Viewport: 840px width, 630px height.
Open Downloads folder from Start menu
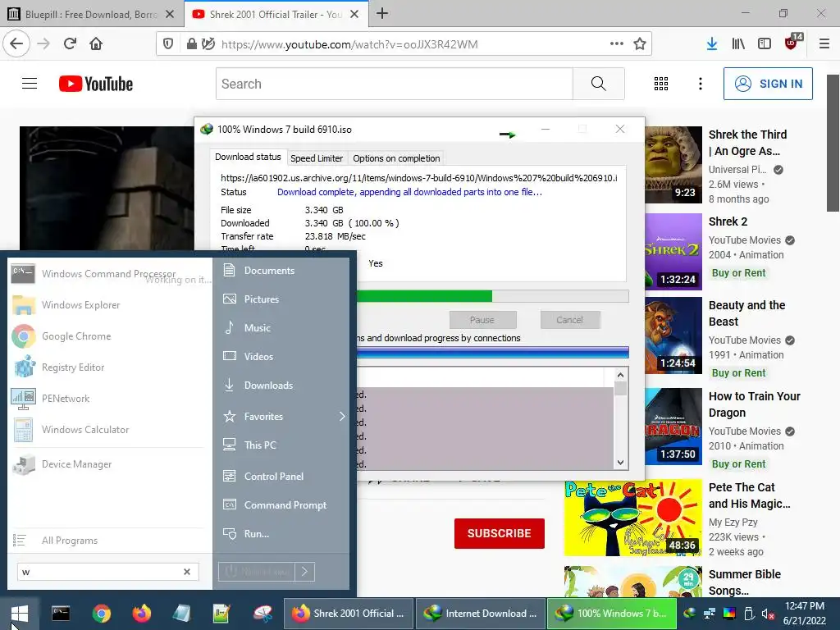[281, 386]
